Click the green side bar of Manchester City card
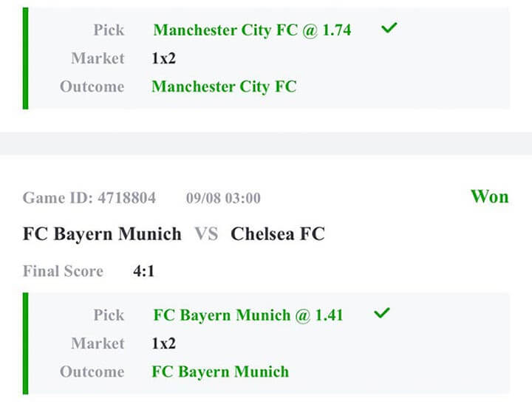 [26, 58]
